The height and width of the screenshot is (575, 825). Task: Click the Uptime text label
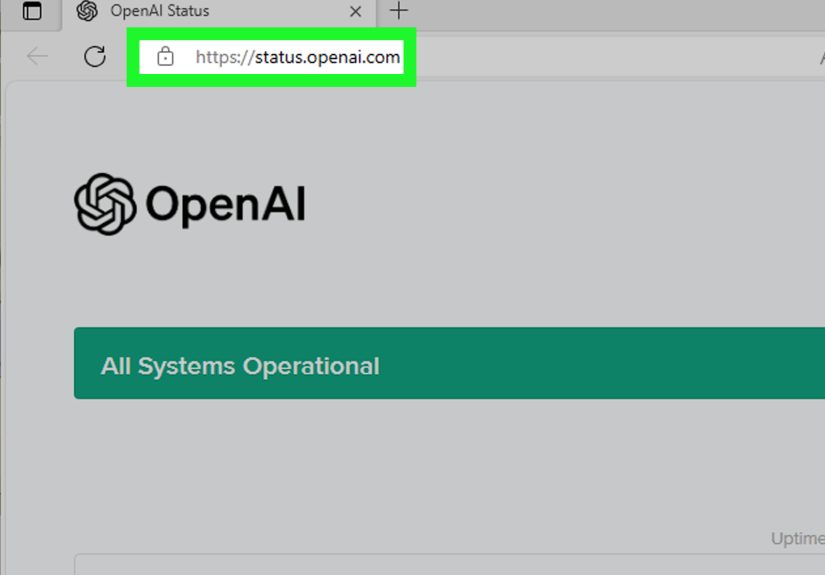click(x=798, y=538)
